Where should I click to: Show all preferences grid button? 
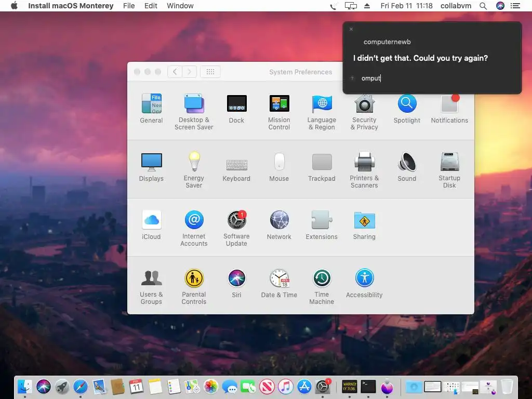tap(210, 72)
